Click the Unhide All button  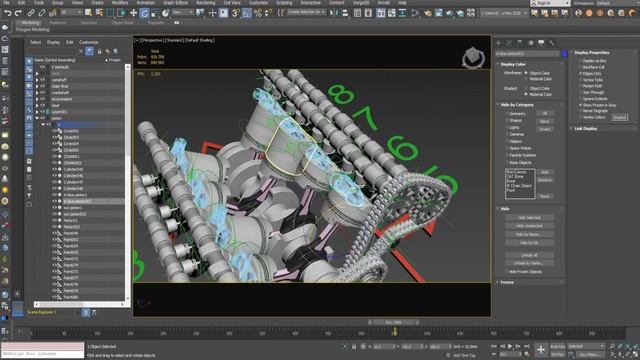click(x=529, y=255)
